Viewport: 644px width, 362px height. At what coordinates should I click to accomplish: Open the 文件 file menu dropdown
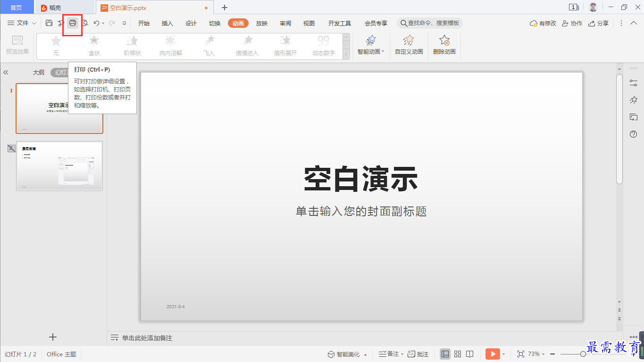(x=22, y=23)
